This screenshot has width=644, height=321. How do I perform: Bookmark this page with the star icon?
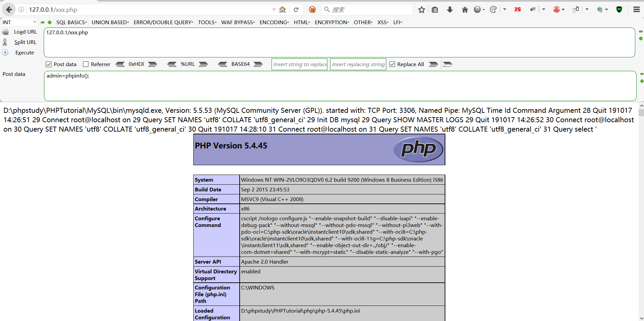[x=421, y=10]
